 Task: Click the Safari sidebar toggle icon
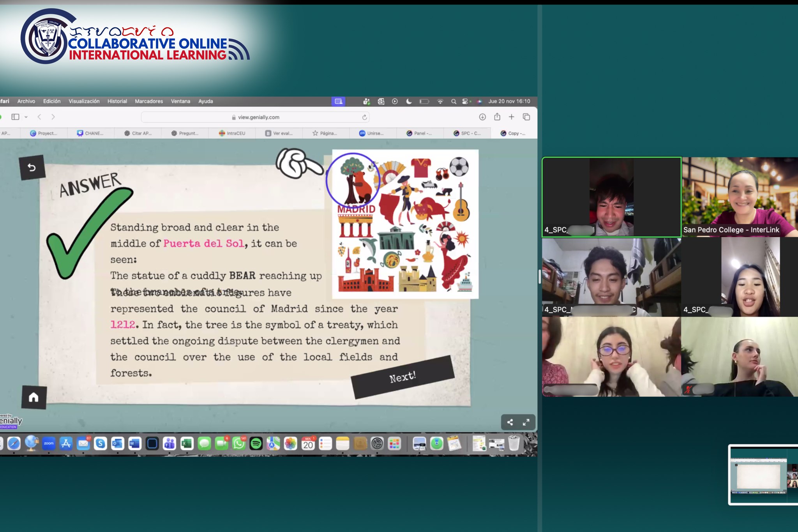coord(15,117)
